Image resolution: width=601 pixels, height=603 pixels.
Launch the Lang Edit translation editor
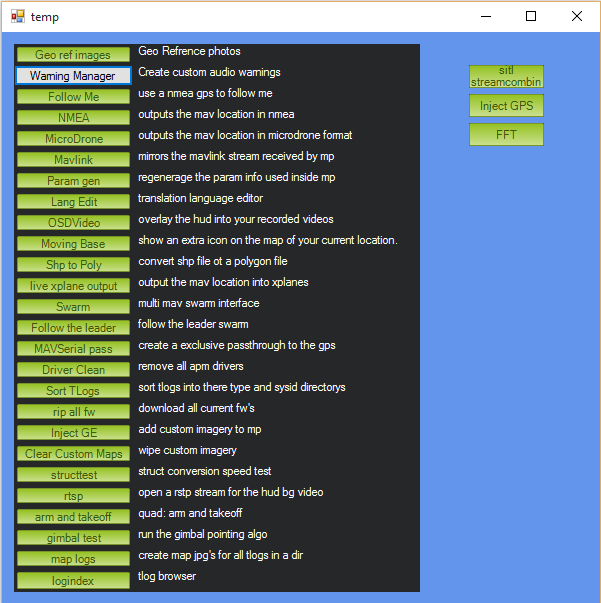(x=73, y=202)
